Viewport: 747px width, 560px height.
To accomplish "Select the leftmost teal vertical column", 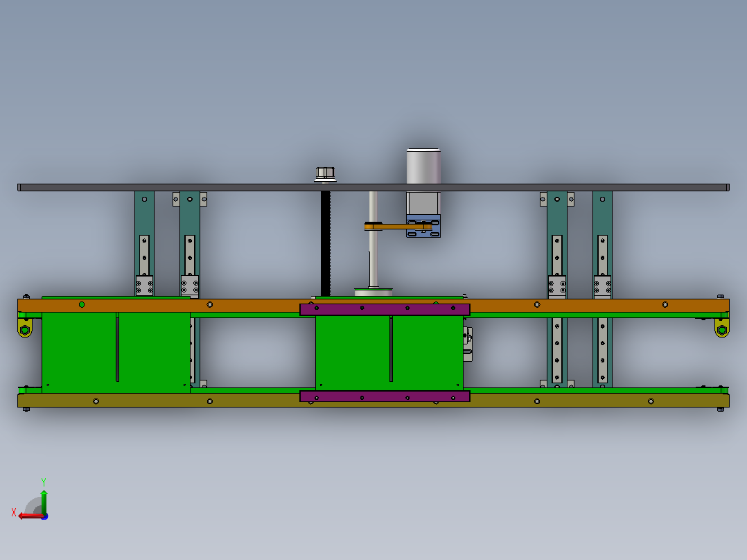I will (x=144, y=243).
